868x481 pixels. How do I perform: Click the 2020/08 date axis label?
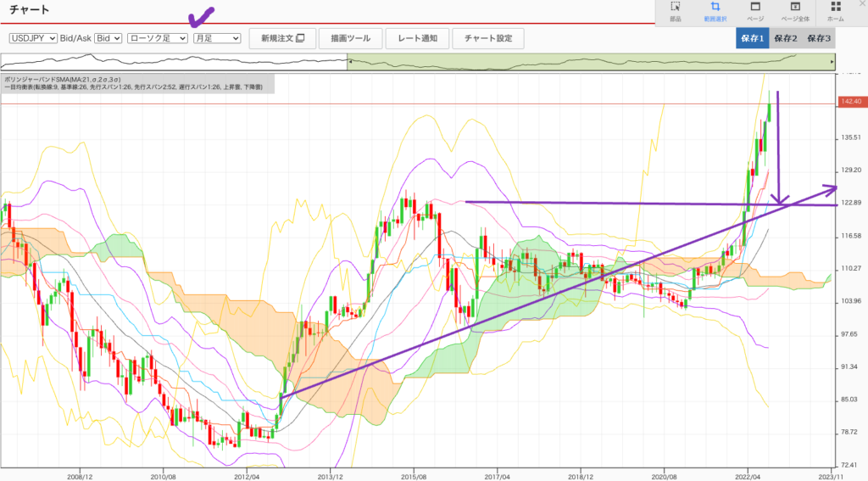pos(664,476)
